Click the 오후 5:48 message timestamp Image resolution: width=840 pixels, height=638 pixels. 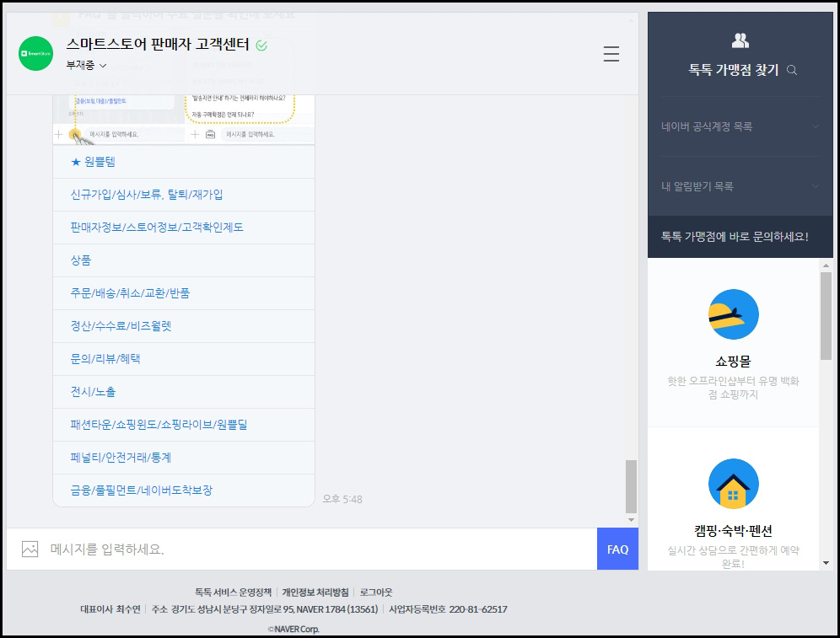[x=342, y=499]
